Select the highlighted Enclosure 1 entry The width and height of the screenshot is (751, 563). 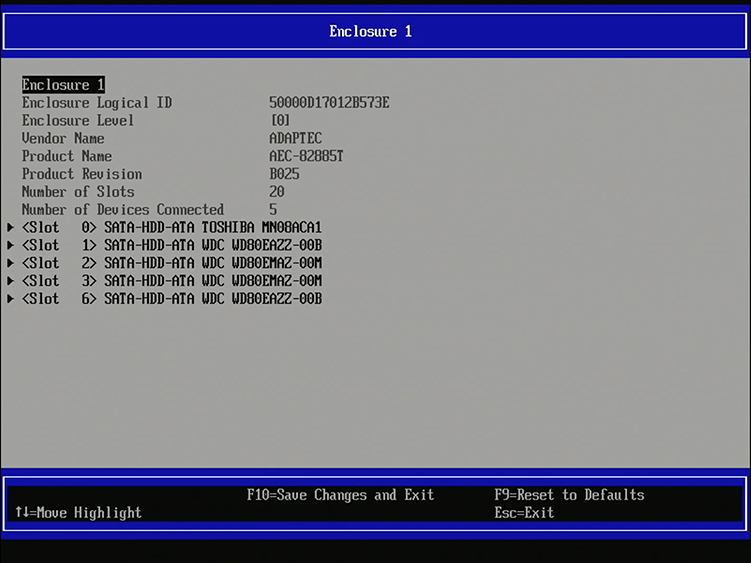63,85
